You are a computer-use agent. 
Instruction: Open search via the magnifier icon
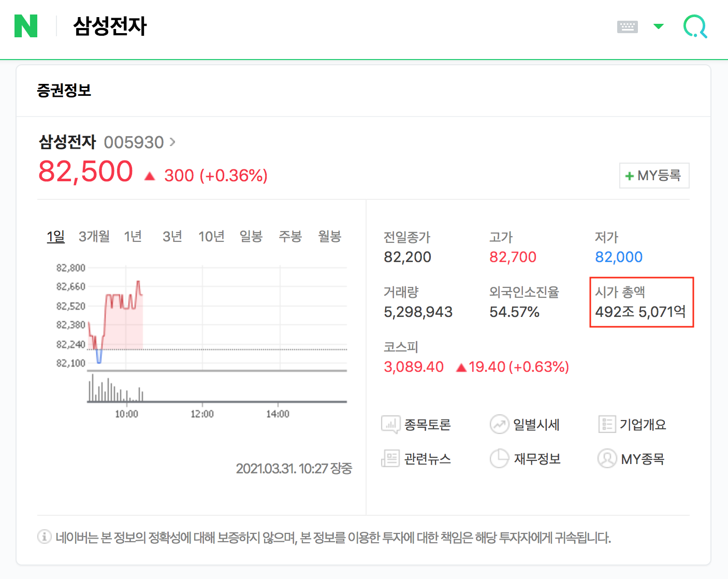[695, 27]
